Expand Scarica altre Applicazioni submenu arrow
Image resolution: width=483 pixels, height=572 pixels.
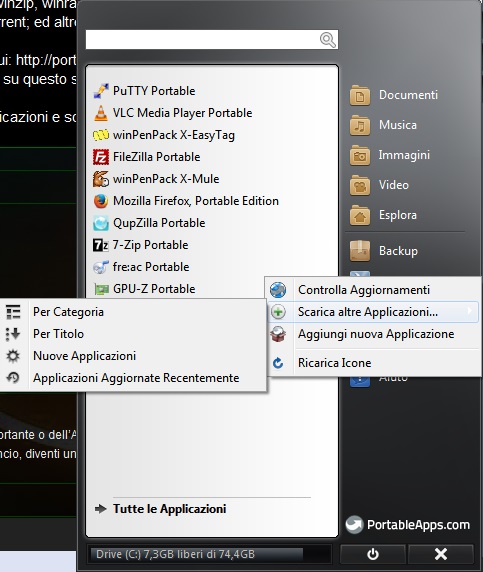[470, 311]
